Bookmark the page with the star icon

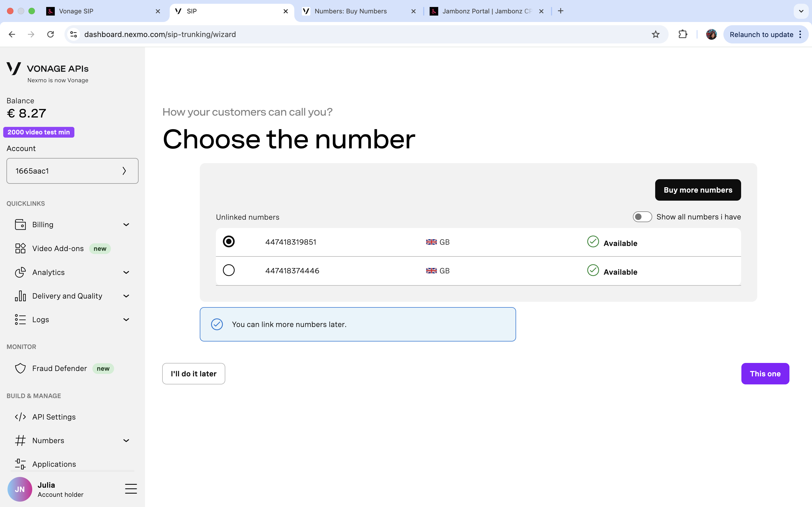point(655,34)
